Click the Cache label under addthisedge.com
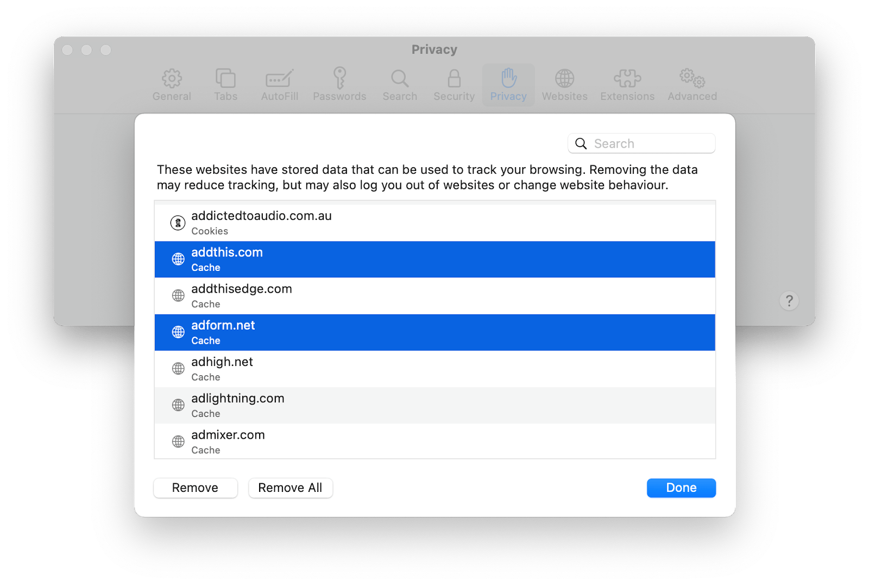 (206, 304)
